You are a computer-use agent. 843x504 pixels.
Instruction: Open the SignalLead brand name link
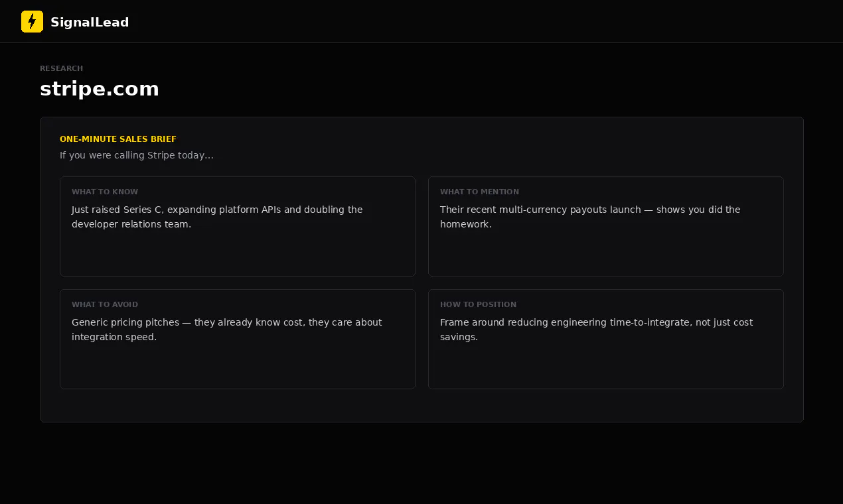pyautogui.click(x=90, y=23)
